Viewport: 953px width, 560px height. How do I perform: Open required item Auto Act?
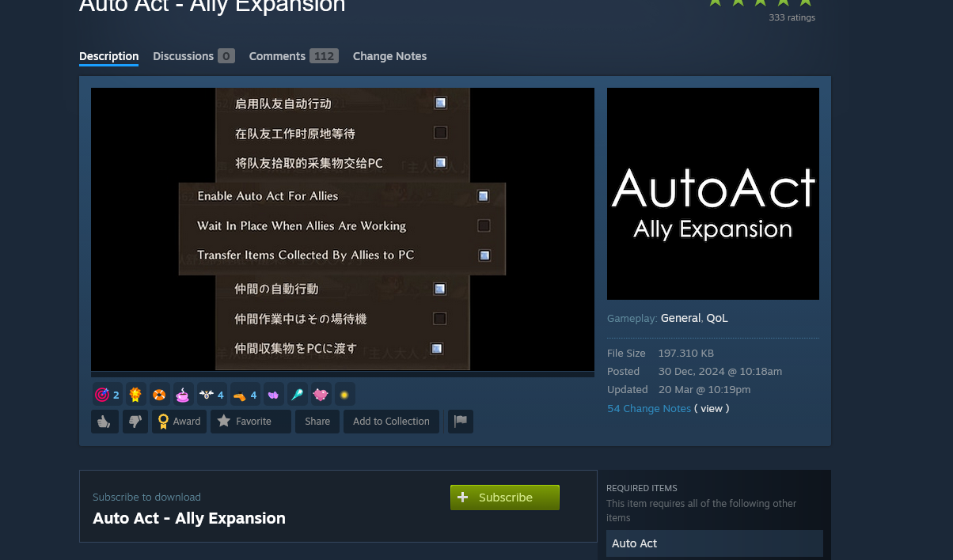click(x=715, y=543)
